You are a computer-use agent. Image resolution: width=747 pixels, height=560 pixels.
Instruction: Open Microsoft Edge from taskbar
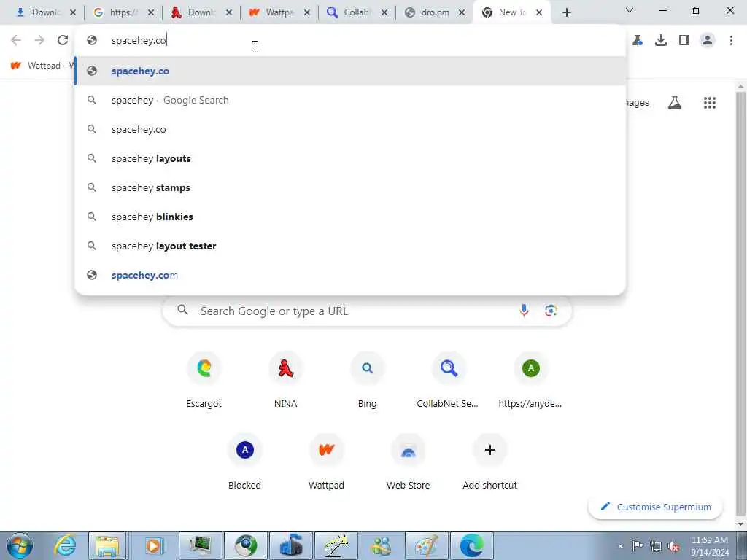[x=472, y=545]
